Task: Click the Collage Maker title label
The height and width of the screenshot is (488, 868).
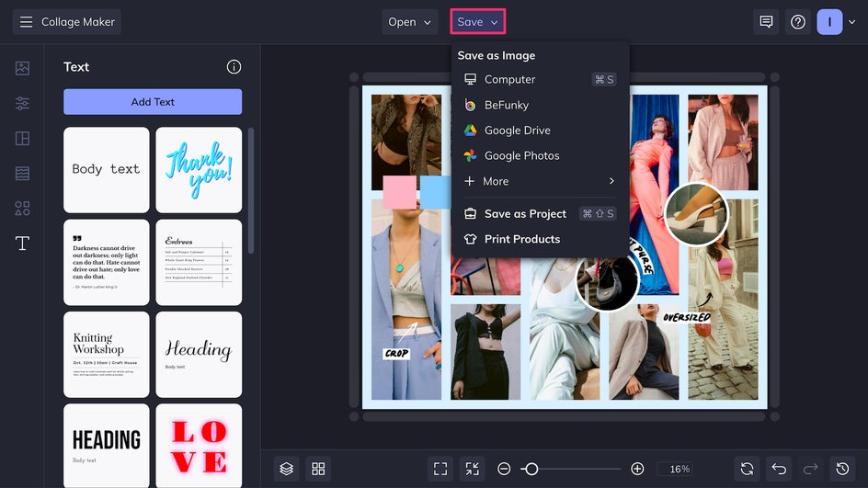Action: tap(78, 22)
